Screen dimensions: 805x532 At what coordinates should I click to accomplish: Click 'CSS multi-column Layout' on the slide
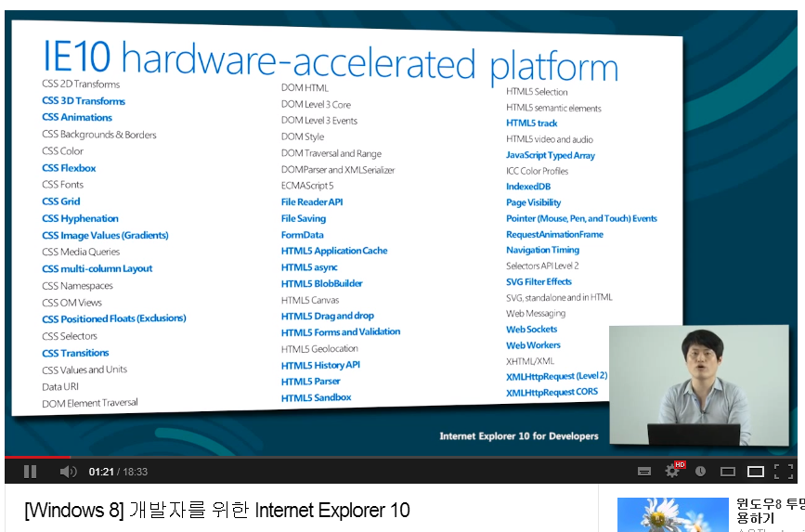[97, 268]
